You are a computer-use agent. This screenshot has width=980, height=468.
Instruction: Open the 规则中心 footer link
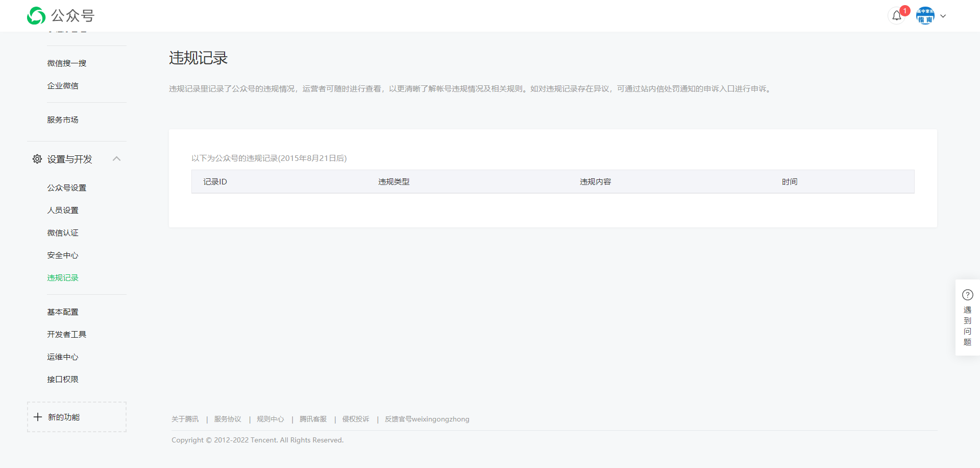[x=270, y=419]
